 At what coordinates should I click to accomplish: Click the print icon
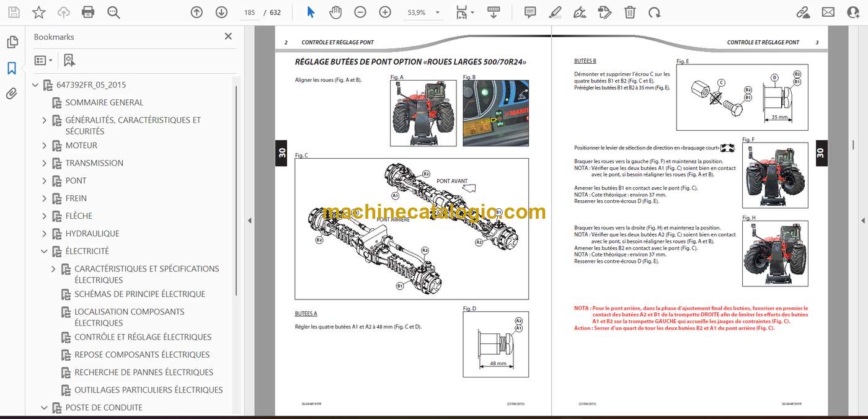88,12
